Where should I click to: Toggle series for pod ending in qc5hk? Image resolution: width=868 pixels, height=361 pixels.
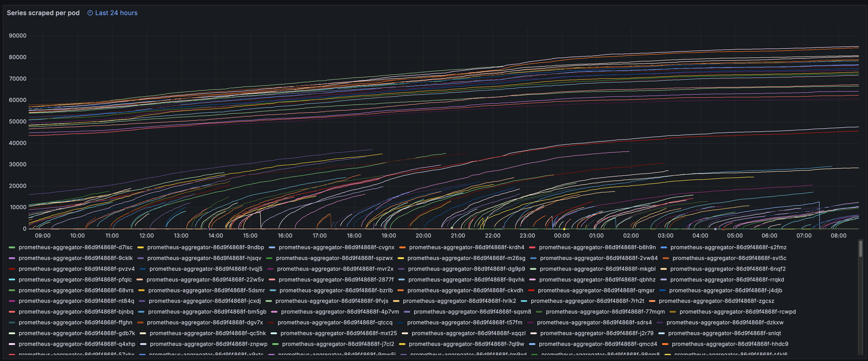pos(208,333)
